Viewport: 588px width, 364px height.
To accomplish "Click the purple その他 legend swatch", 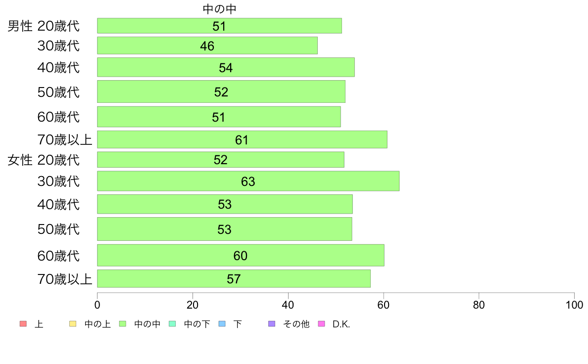I will 272,324.
